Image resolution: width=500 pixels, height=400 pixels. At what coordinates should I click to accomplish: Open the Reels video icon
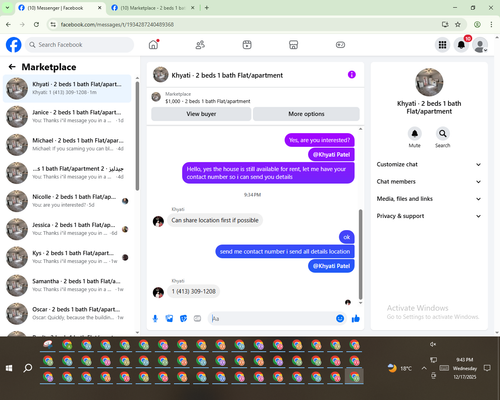click(247, 45)
